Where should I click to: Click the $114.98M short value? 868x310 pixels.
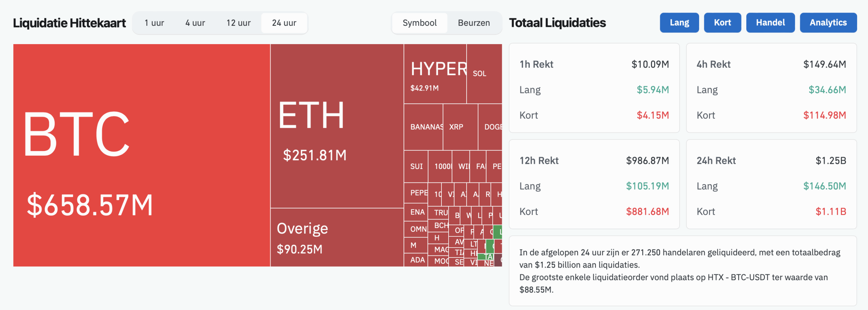click(x=825, y=115)
